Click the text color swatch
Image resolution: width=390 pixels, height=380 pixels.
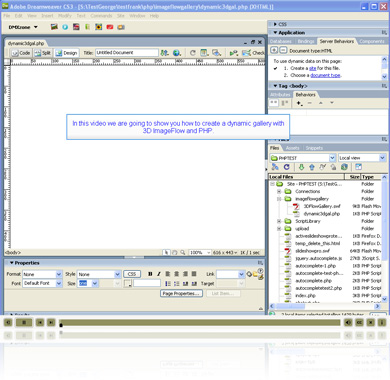point(128,283)
